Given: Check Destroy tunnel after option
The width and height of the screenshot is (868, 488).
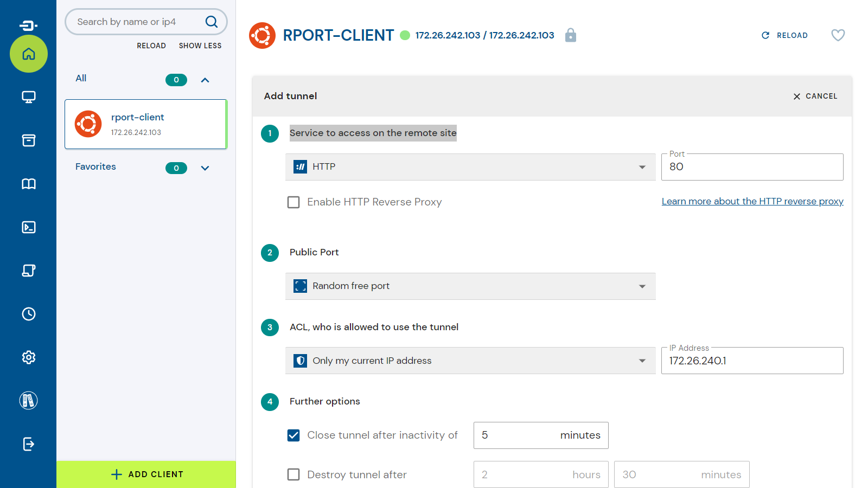Looking at the screenshot, I should pyautogui.click(x=293, y=474).
